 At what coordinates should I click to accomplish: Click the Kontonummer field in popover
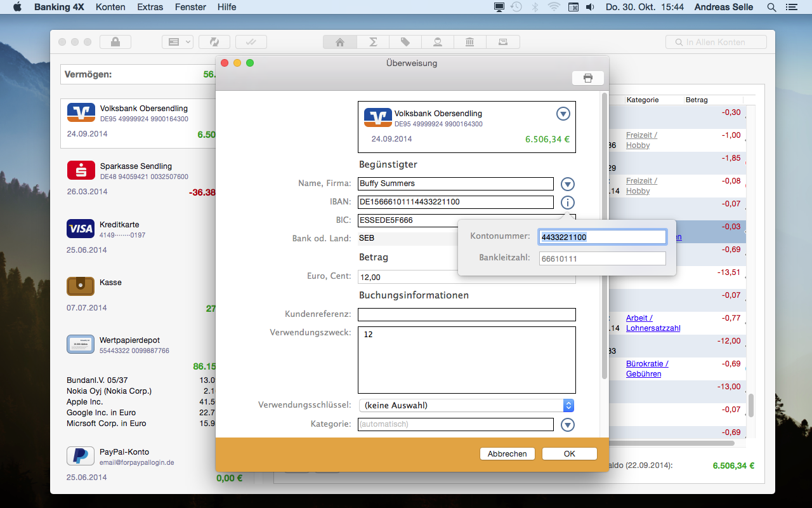tap(603, 237)
